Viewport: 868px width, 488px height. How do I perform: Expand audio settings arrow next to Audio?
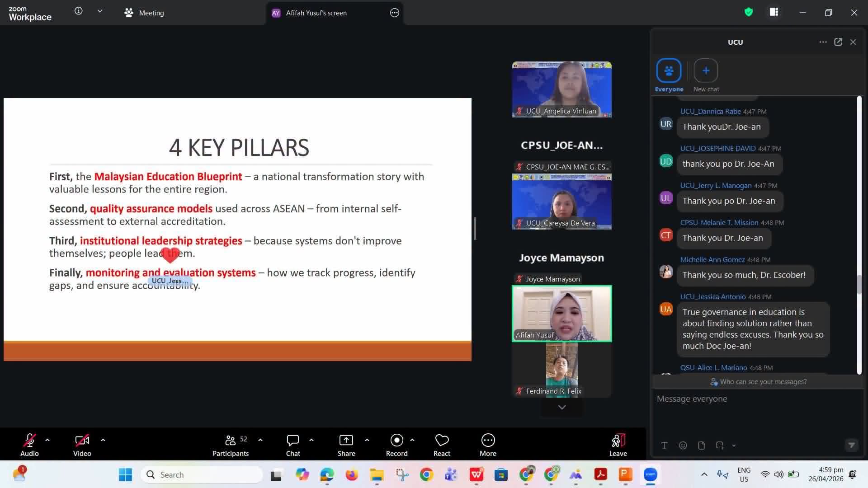(47, 440)
